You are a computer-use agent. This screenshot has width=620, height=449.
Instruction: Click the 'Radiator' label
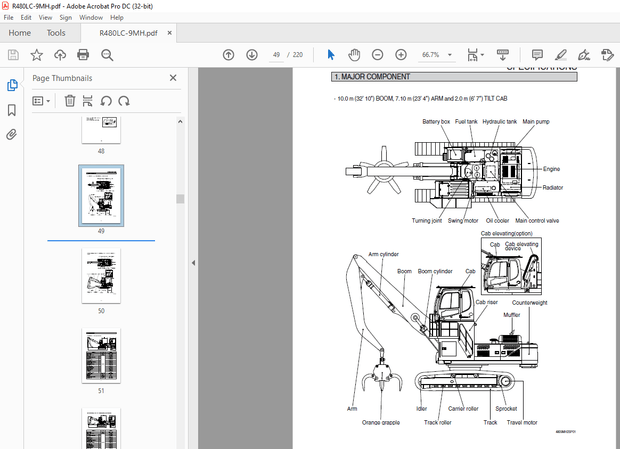click(553, 187)
